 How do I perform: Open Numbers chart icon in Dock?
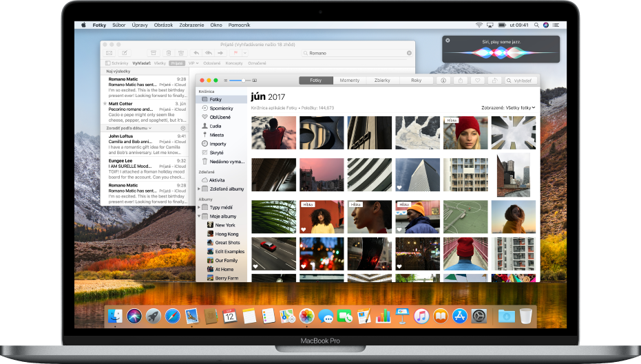click(383, 317)
